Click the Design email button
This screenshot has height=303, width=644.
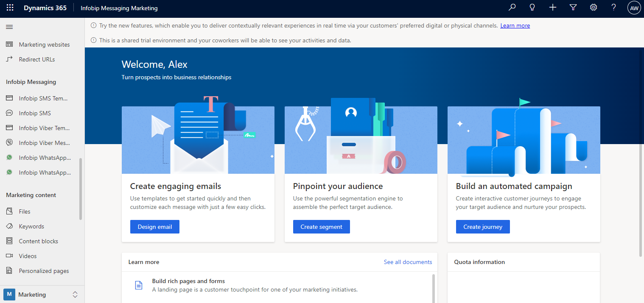[154, 227]
